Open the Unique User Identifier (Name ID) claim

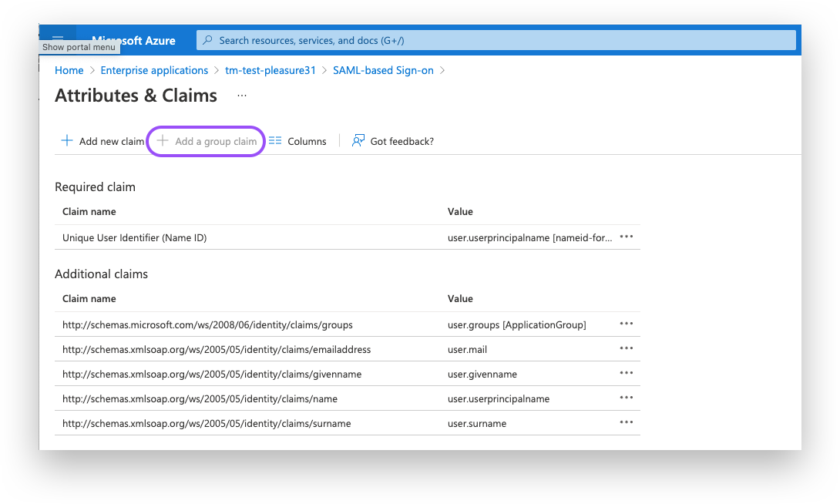(x=134, y=237)
